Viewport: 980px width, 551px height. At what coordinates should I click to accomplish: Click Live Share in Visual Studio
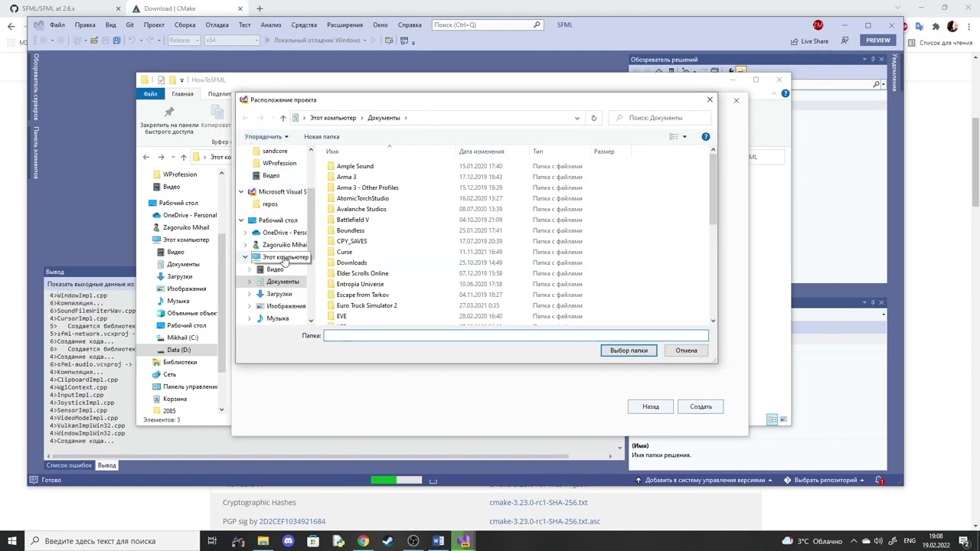tap(808, 41)
